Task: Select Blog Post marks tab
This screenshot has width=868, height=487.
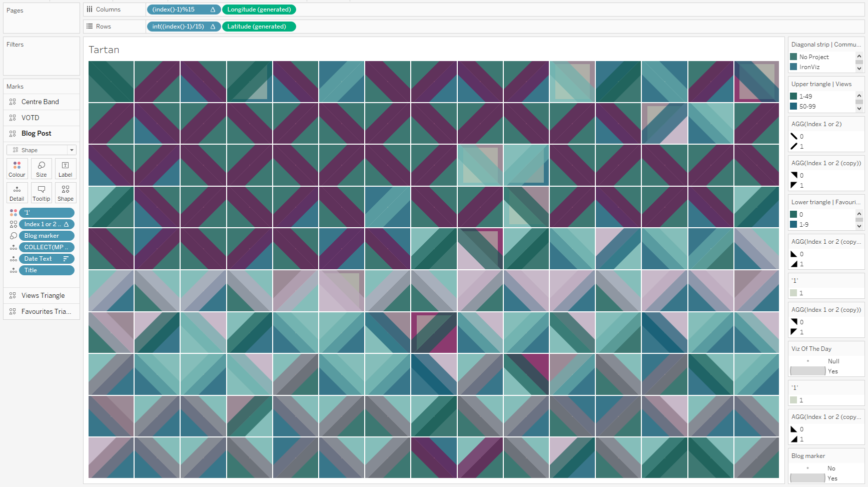Action: tap(42, 134)
